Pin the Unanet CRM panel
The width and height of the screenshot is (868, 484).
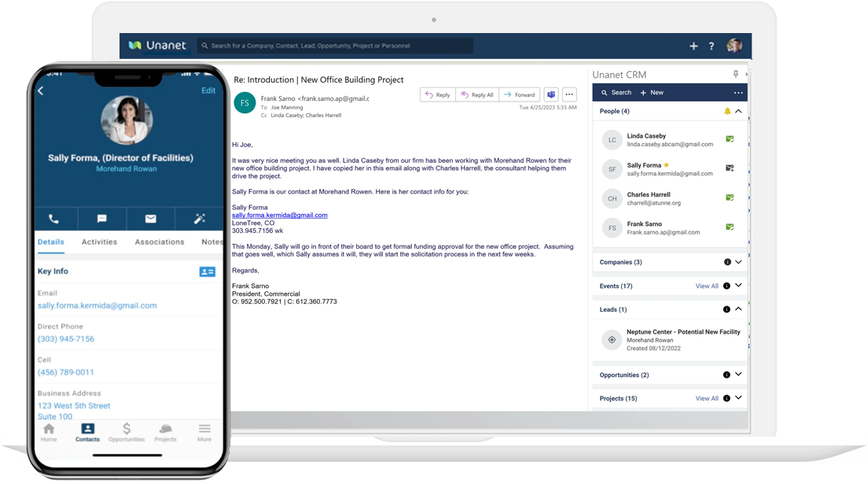click(x=734, y=74)
